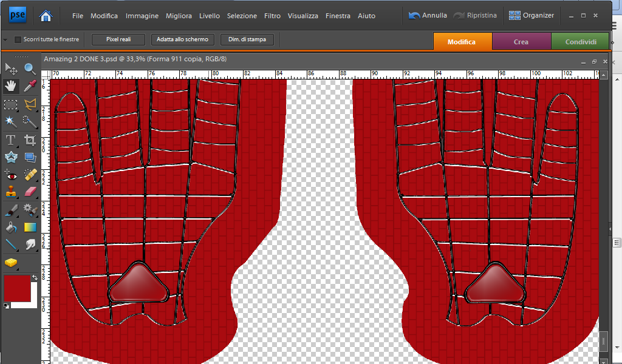The height and width of the screenshot is (364, 622).
Task: Select the Straighten tool
Action: click(30, 157)
